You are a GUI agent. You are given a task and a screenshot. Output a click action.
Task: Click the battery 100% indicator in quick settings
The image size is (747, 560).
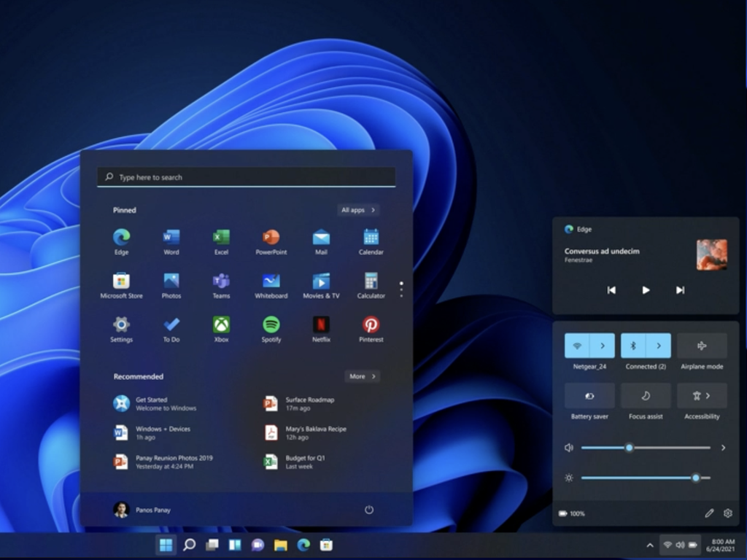572,513
